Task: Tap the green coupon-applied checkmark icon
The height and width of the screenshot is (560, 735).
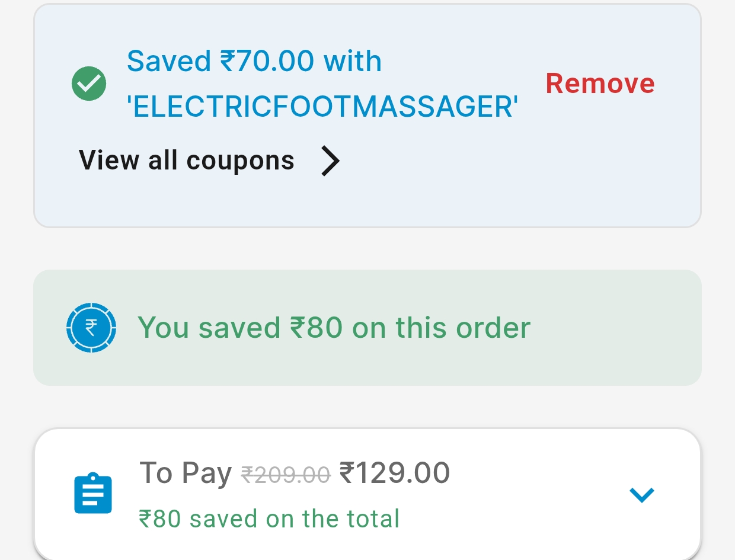Action: pyautogui.click(x=89, y=84)
